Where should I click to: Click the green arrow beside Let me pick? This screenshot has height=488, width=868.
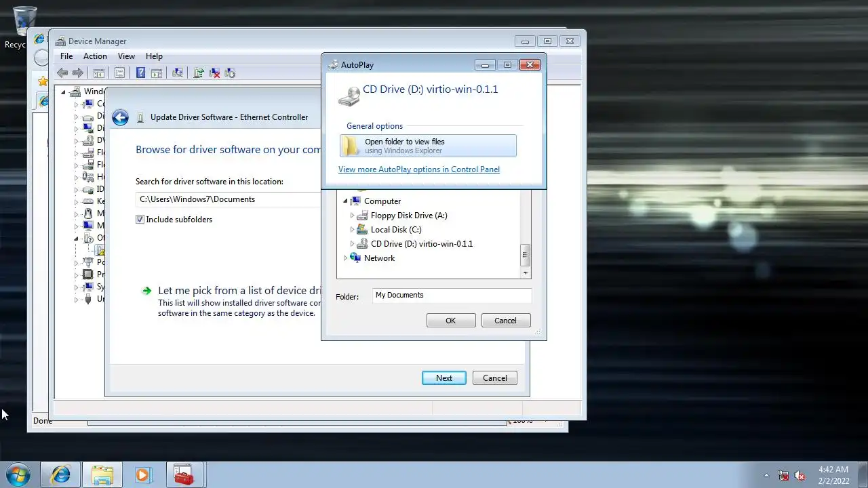(146, 291)
